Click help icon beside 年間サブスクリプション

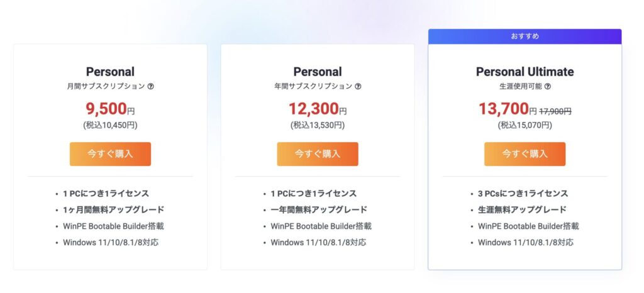point(358,86)
